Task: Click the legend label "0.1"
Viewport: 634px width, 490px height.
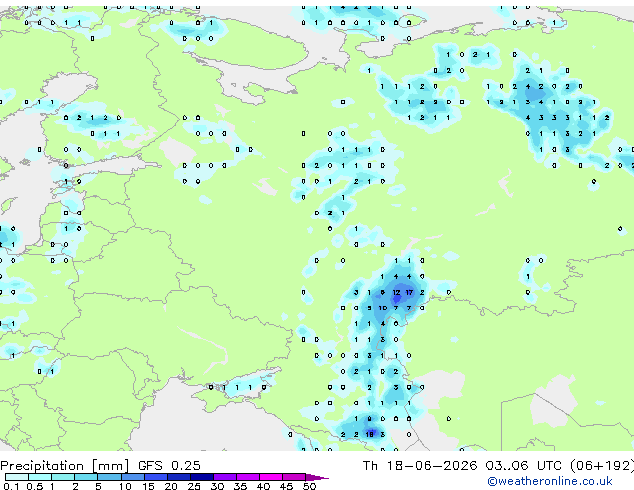Action: [x=11, y=486]
